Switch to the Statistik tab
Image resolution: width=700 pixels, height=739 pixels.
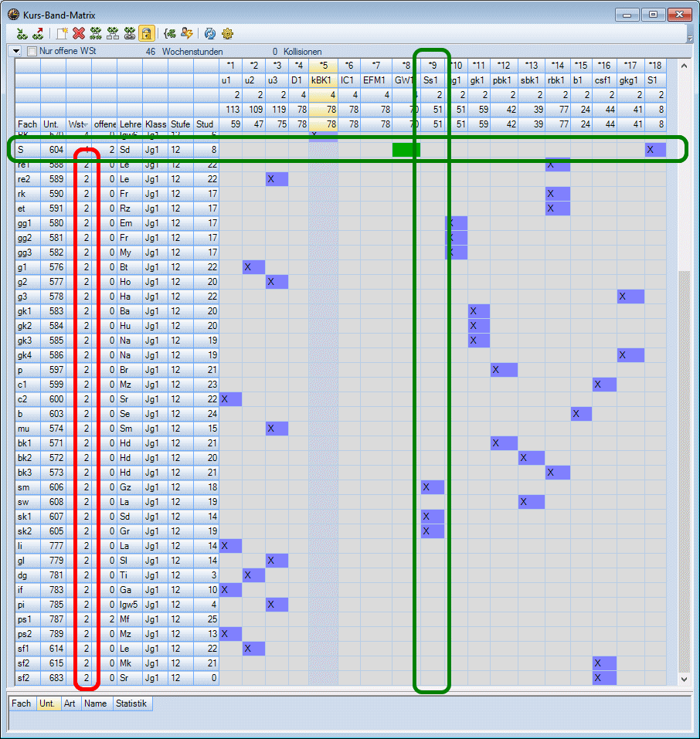coord(132,703)
